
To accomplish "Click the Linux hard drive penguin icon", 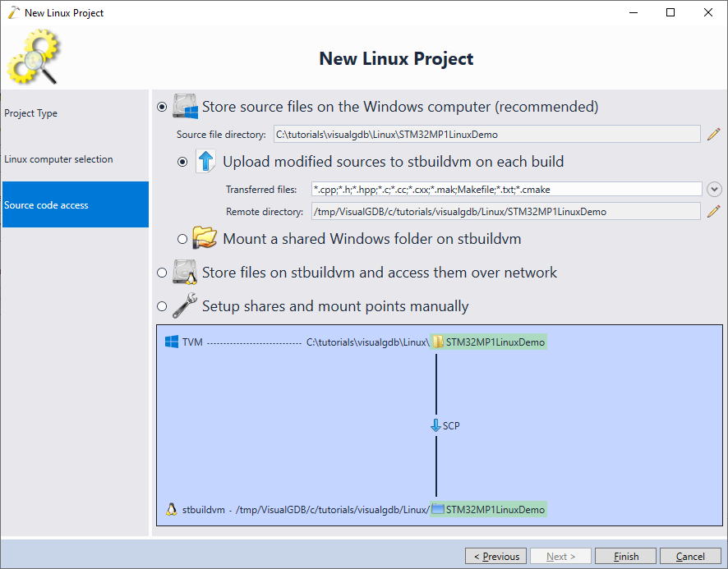I will click(x=185, y=272).
